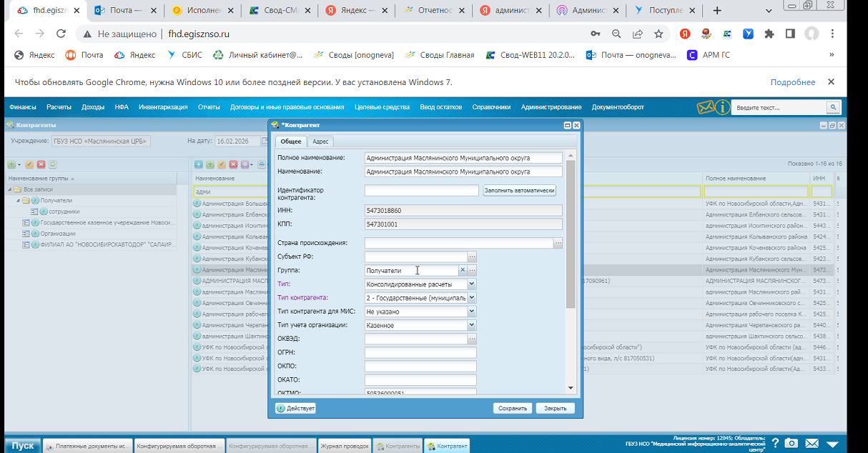Open Chrome tab search chevron
868x453 pixels.
coord(769,11)
